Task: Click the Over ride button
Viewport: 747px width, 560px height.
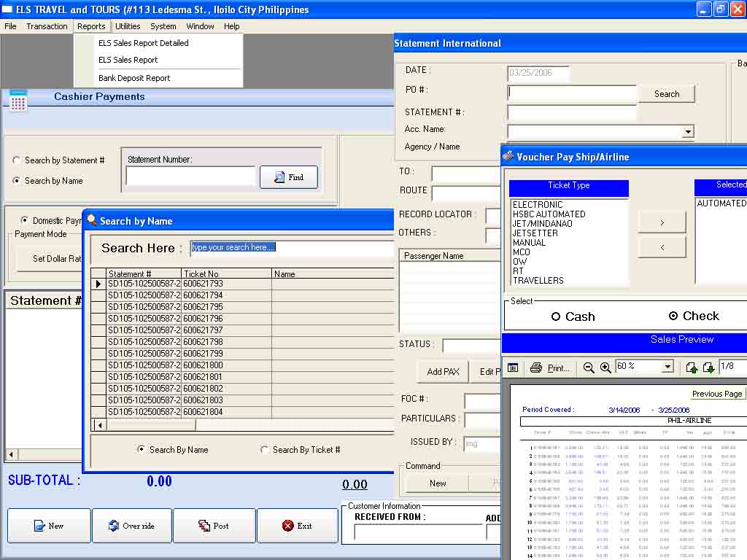Action: coord(132,524)
